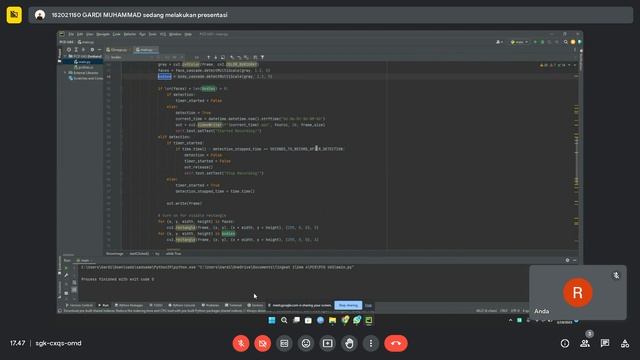Click taskbar search magnifier icon
640x360 pixels.
point(284,320)
